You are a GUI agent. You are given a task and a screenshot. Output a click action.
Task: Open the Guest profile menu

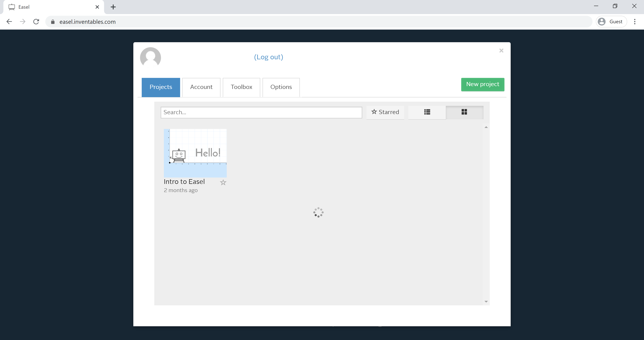tap(611, 22)
